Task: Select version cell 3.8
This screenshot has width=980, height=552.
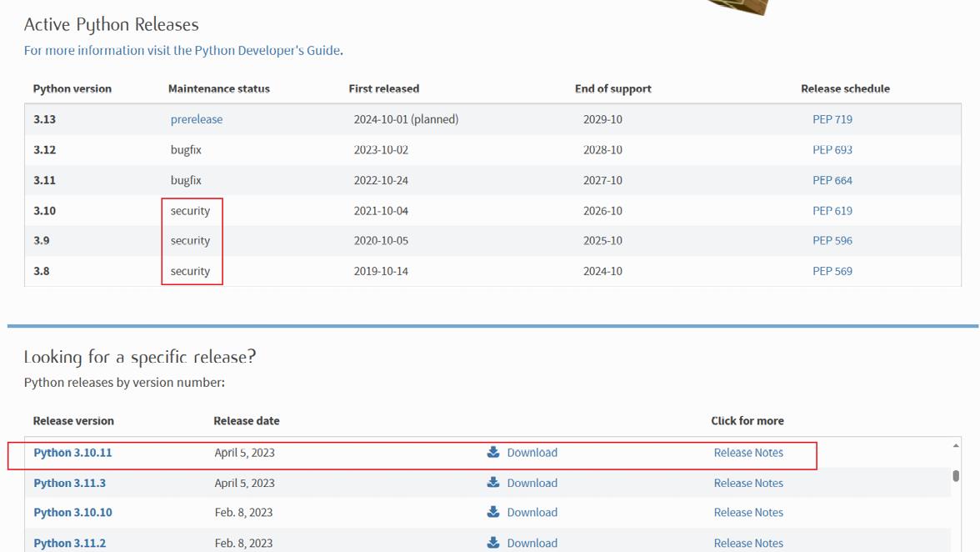Action: pos(42,271)
